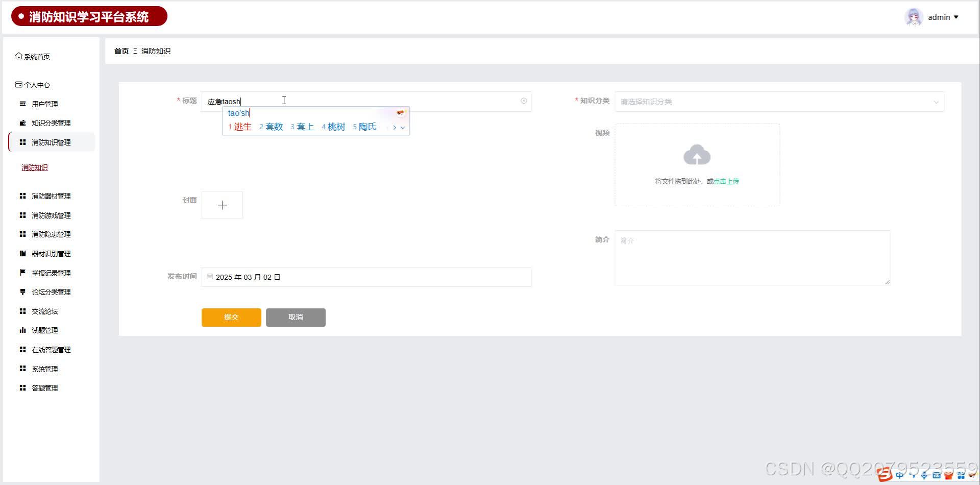Go to next IME candidate page arrow
This screenshot has width=980, height=485.
tap(395, 128)
